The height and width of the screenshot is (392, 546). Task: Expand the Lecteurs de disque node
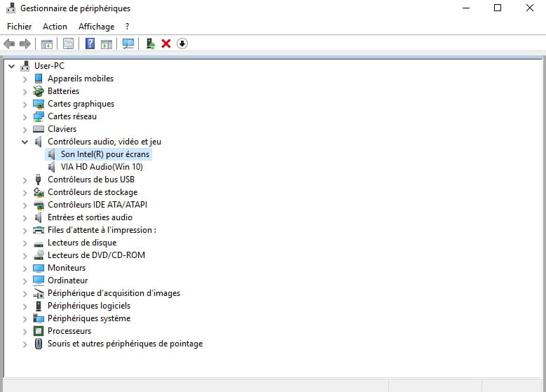coord(25,243)
